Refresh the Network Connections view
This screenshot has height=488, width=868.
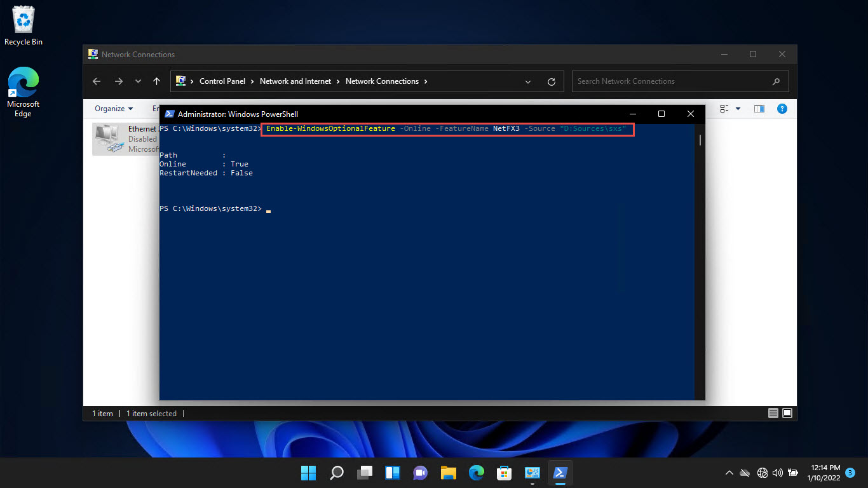(551, 81)
